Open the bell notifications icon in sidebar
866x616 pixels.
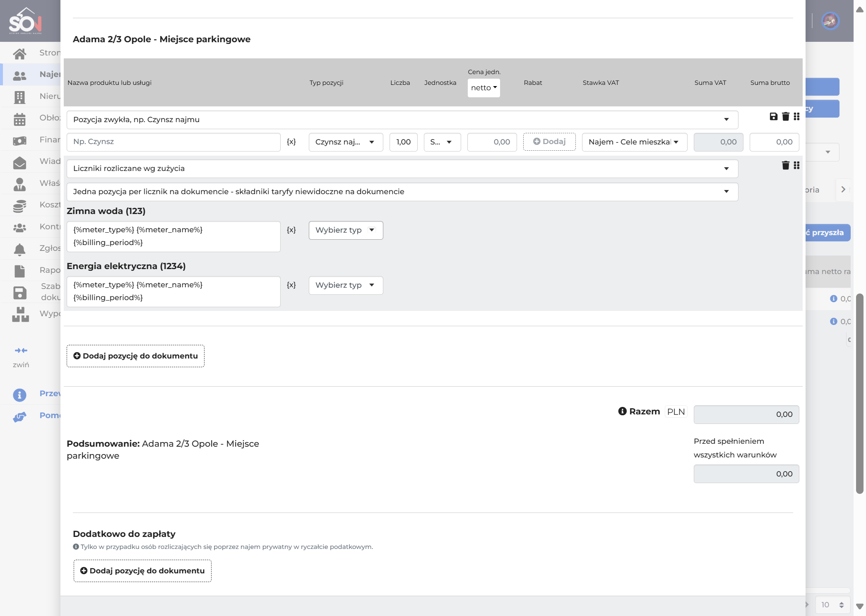pos(19,250)
